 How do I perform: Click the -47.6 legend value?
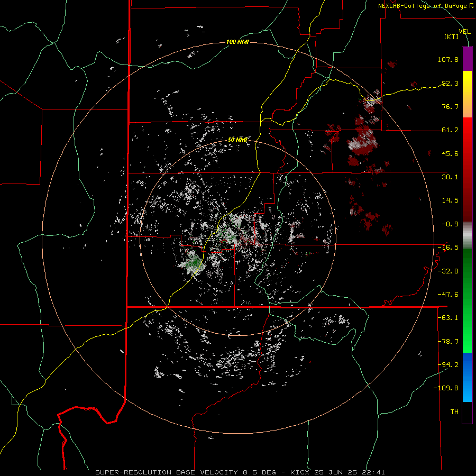[448, 295]
